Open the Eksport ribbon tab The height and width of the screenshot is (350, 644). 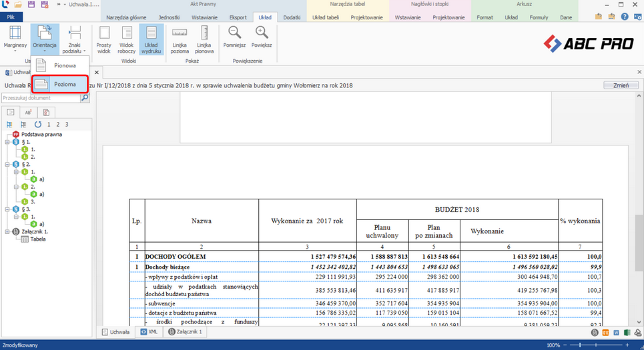tap(238, 17)
